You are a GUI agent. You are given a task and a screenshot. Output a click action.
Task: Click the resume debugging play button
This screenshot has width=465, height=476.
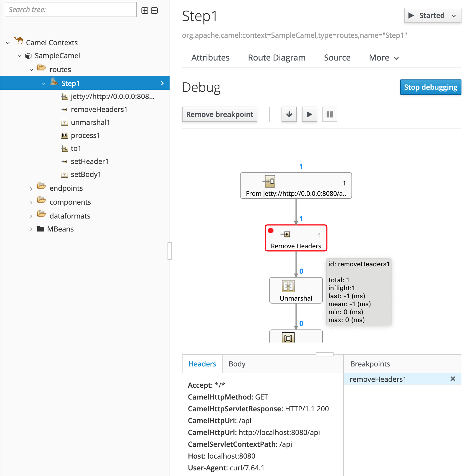[x=309, y=114]
